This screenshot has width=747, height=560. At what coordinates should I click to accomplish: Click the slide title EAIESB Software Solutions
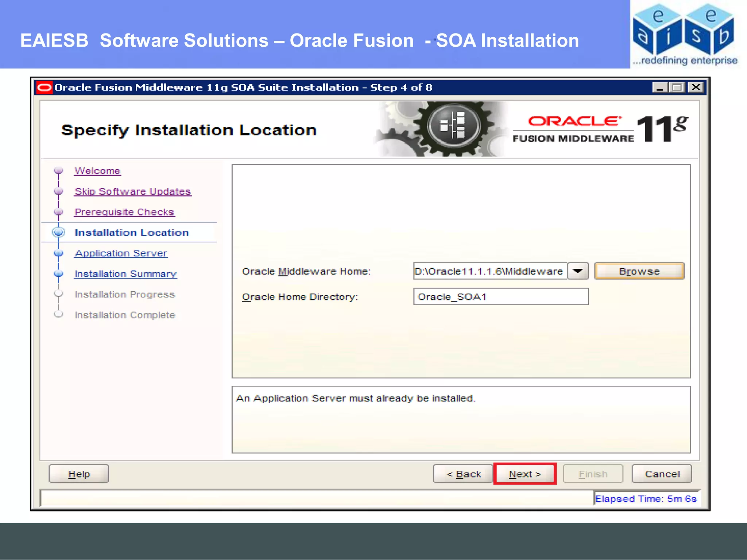299,40
